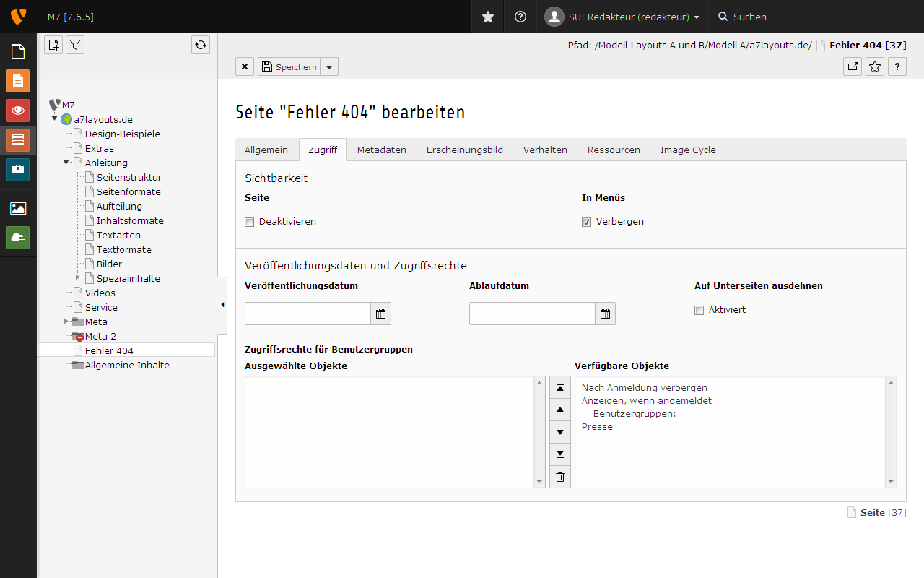The width and height of the screenshot is (924, 578).
Task: Select Seitenstruktur page in tree
Action: (x=129, y=177)
